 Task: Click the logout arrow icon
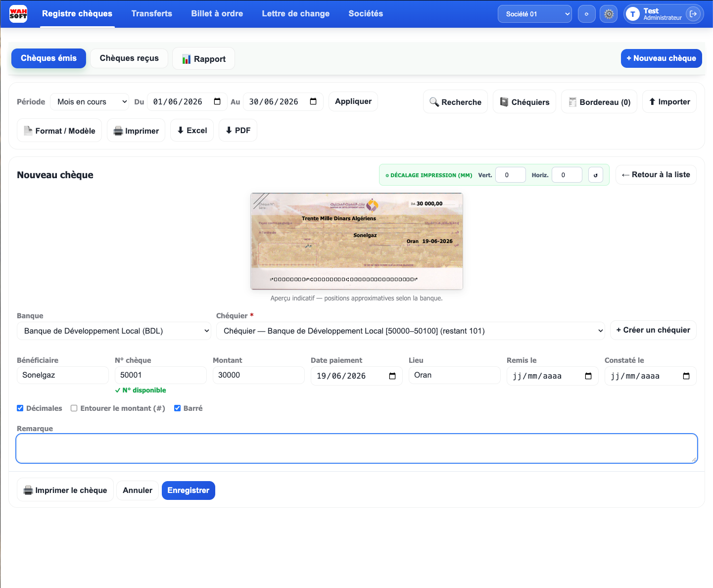point(693,14)
